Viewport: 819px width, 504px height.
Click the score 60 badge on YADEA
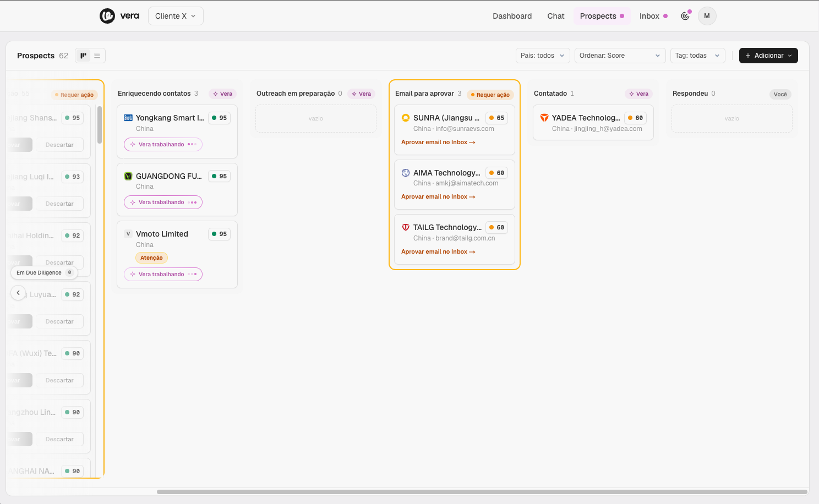pyautogui.click(x=635, y=118)
